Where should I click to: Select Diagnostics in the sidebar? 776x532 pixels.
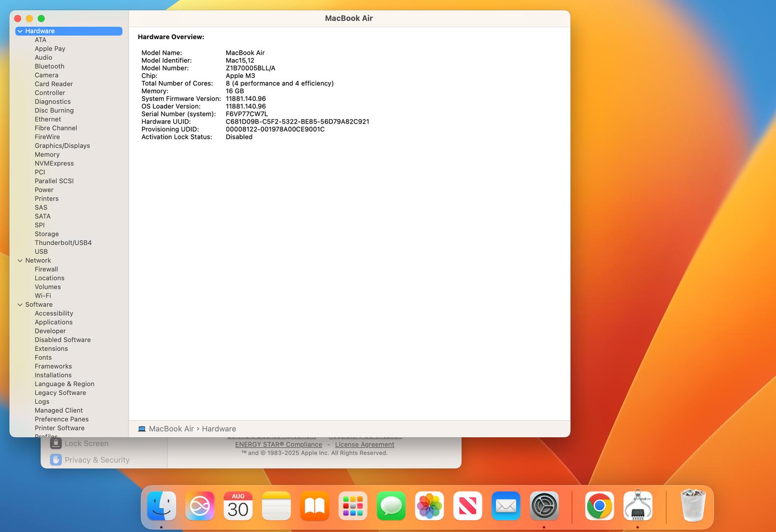(53, 102)
